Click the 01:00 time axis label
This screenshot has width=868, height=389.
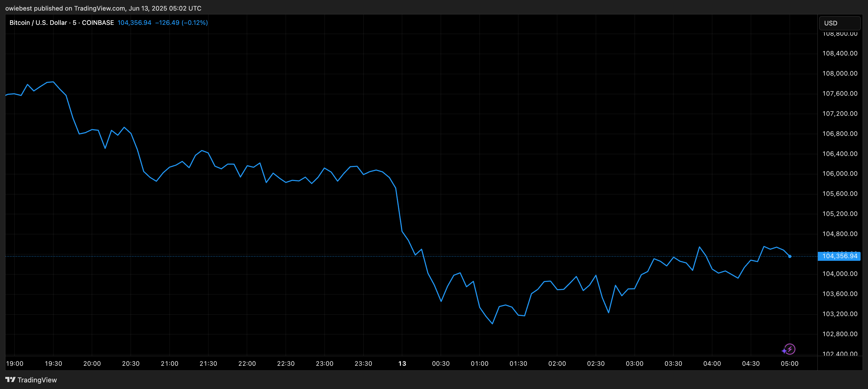[479, 363]
